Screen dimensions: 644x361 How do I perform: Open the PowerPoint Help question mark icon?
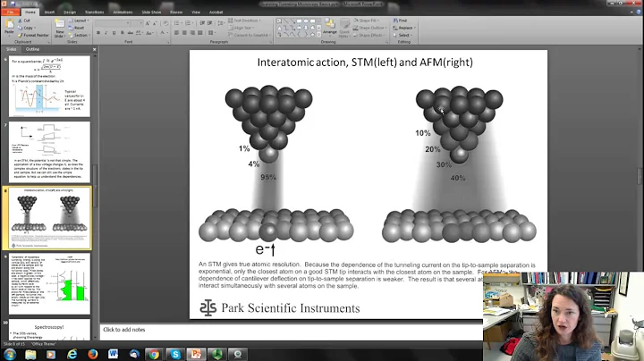tap(638, 13)
